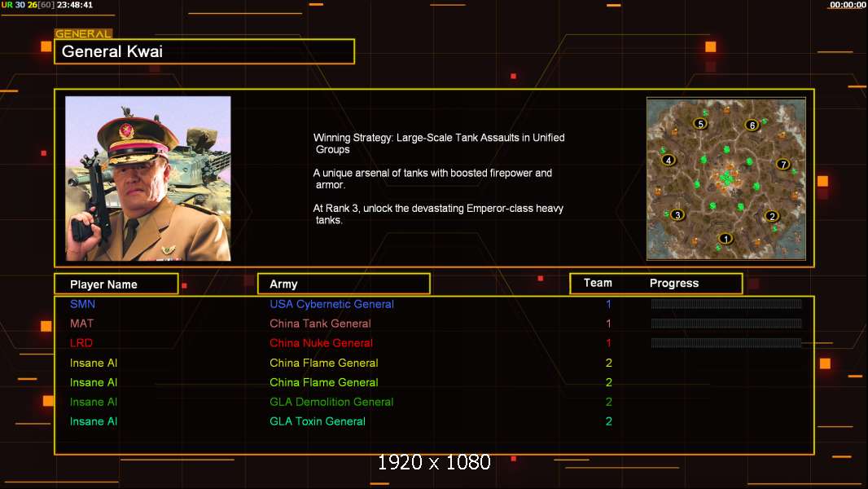This screenshot has height=489, width=868.
Task: Click China Tank General army entry
Action: [320, 324]
